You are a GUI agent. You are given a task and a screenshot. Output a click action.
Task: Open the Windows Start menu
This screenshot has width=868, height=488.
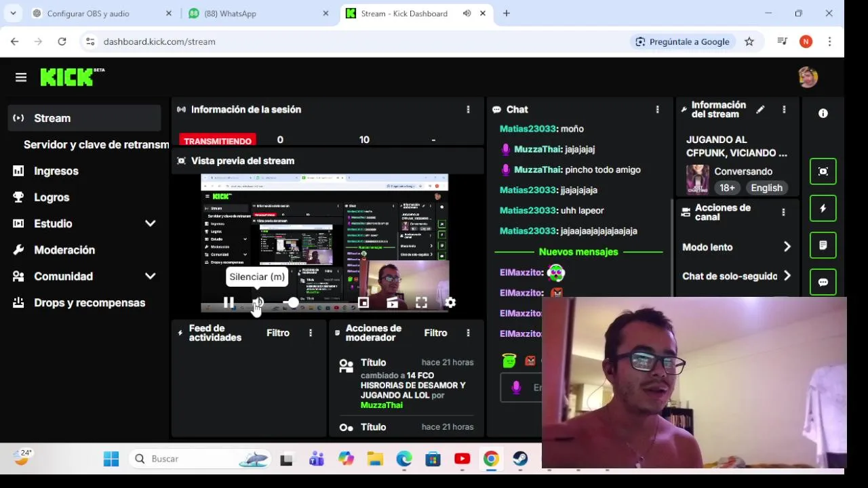(111, 459)
